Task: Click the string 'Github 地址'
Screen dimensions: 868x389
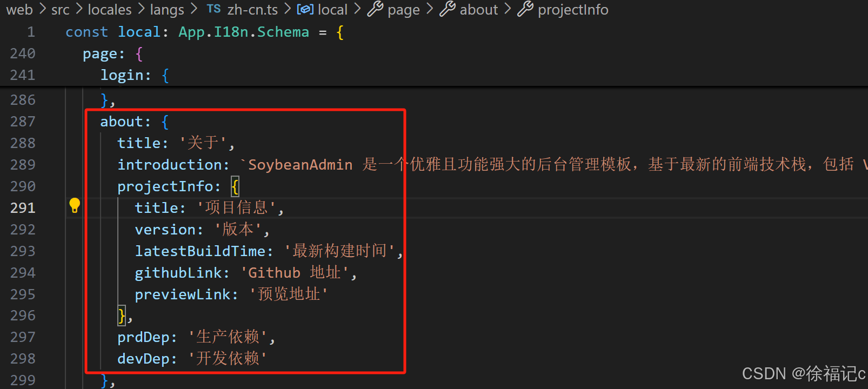Action: coord(295,272)
